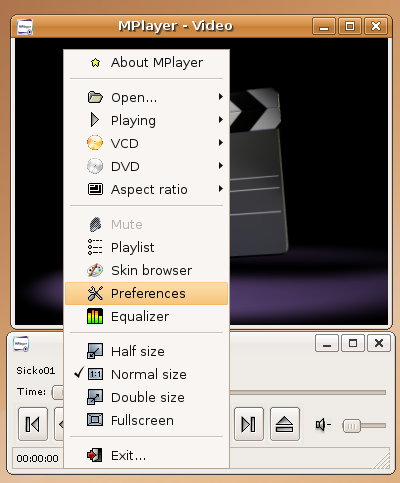The image size is (400, 483).
Task: Expand the Open... submenu arrow
Action: (x=220, y=97)
